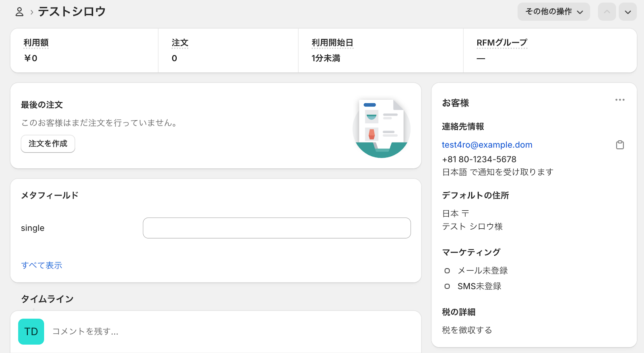The height and width of the screenshot is (353, 644).
Task: Go to next customer with down arrow
Action: [627, 12]
